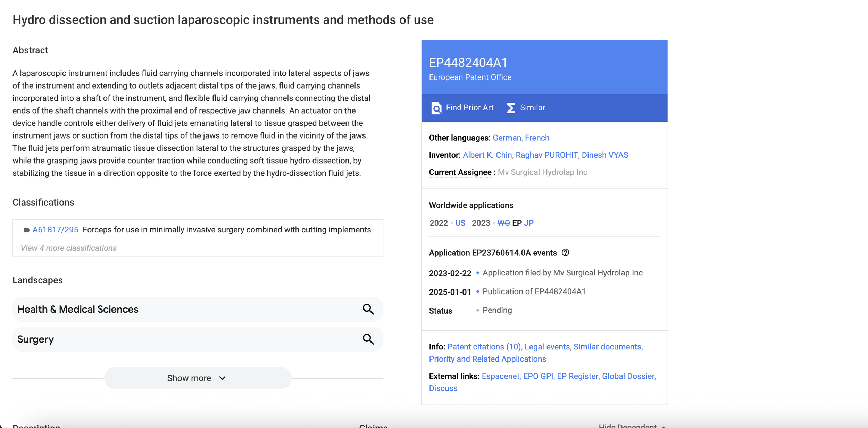
Task: Click the Similar sigma icon
Action: 510,108
